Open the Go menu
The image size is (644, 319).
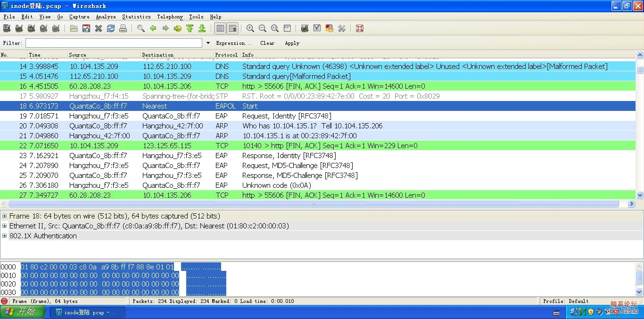tap(60, 17)
